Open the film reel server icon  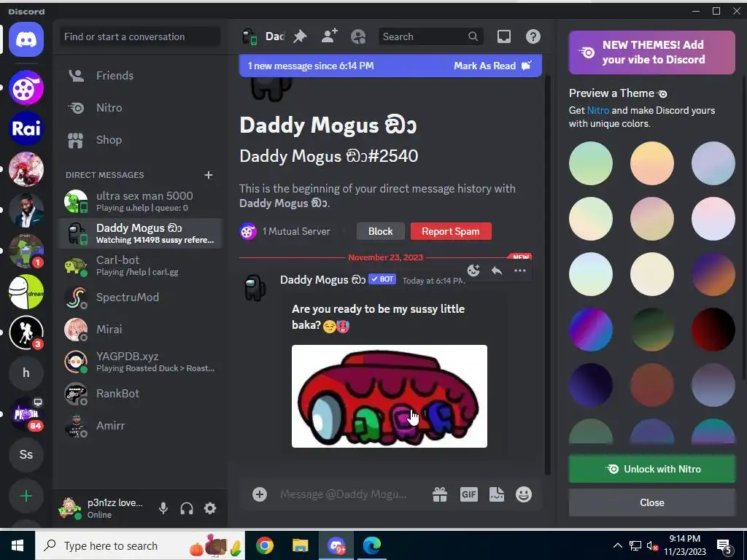[26, 87]
